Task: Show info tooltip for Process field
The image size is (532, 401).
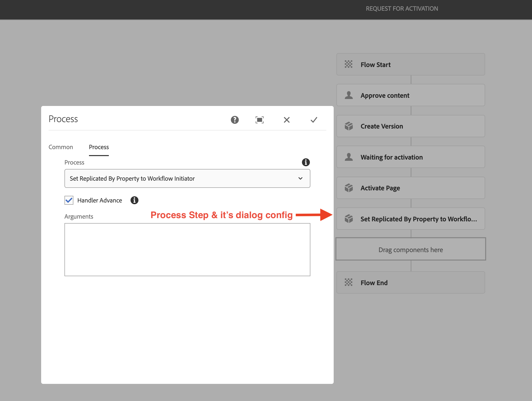Action: click(306, 162)
